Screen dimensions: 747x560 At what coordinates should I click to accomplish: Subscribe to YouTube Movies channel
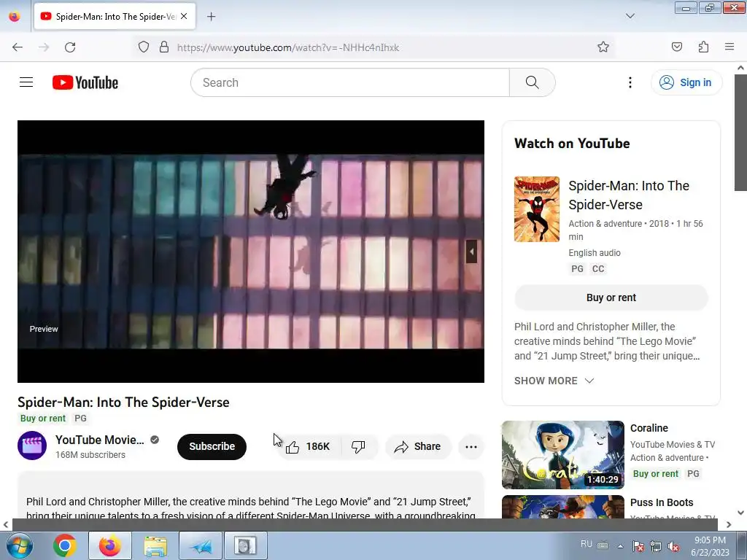click(212, 447)
